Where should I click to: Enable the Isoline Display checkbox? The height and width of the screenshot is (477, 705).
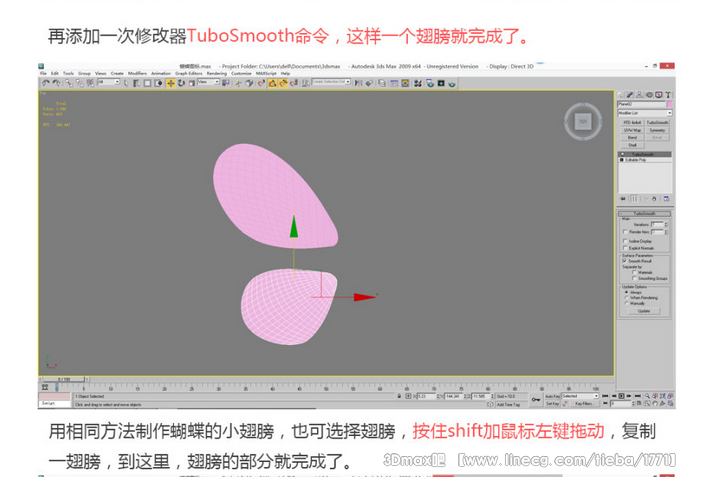click(x=625, y=241)
